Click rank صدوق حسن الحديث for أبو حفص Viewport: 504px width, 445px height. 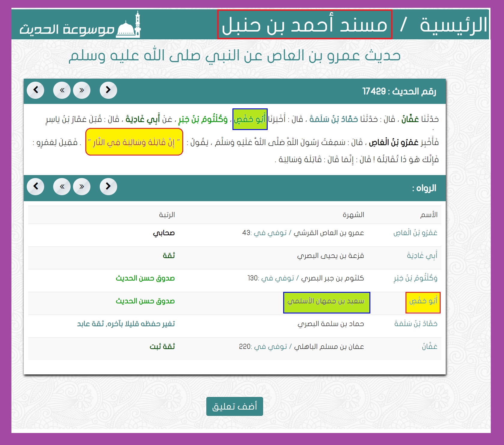[x=145, y=301]
